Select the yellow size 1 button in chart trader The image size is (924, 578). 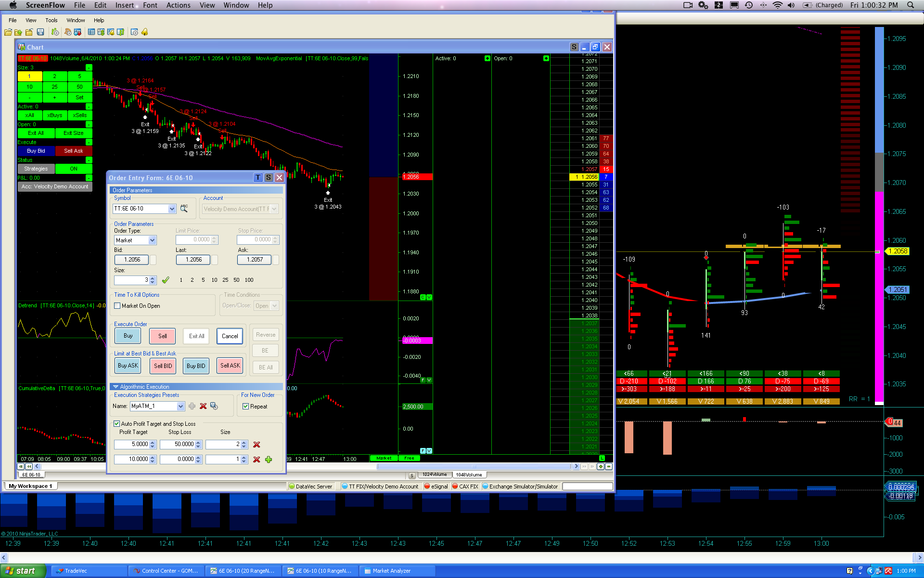30,77
